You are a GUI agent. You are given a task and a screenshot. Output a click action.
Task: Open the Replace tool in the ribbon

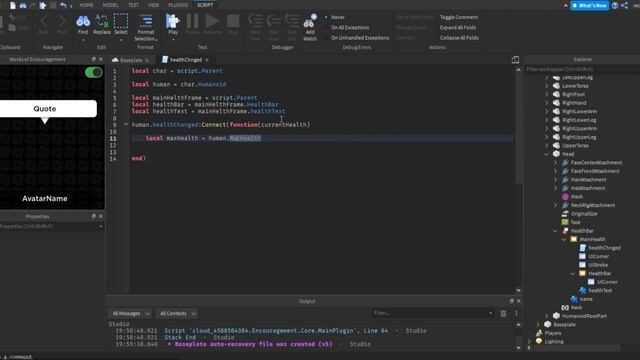(x=102, y=24)
